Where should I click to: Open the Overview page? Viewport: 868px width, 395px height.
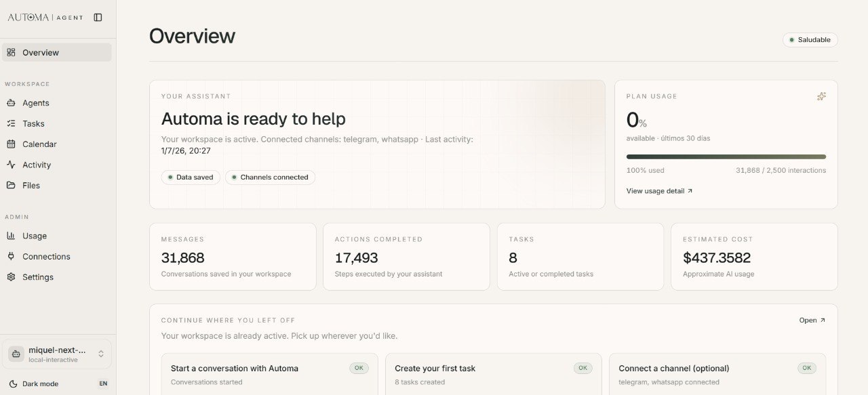coord(57,52)
